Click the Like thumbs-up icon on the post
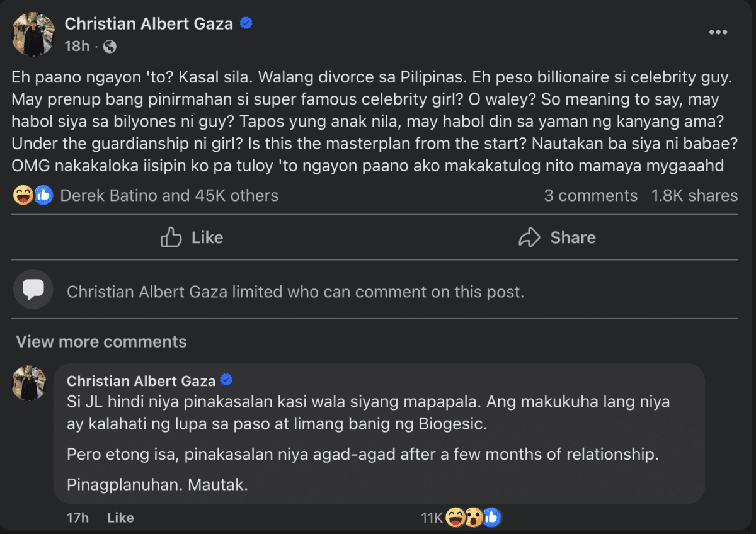Image resolution: width=756 pixels, height=534 pixels. coord(170,237)
